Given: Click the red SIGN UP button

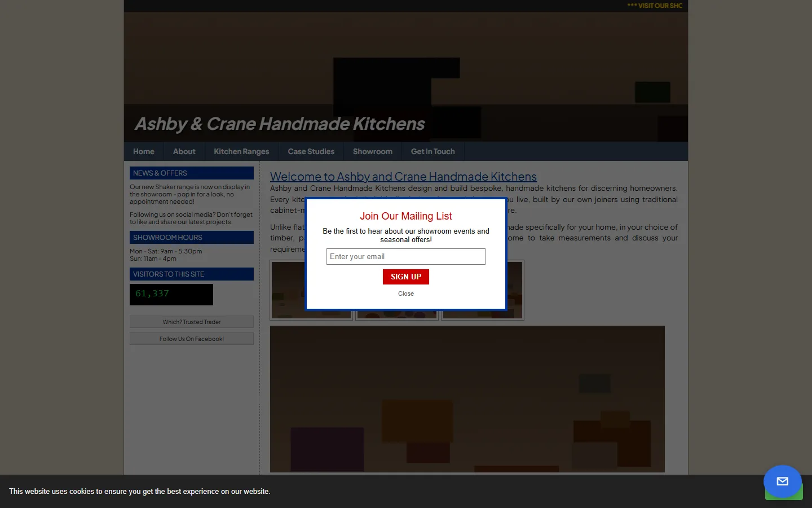Looking at the screenshot, I should tap(406, 277).
